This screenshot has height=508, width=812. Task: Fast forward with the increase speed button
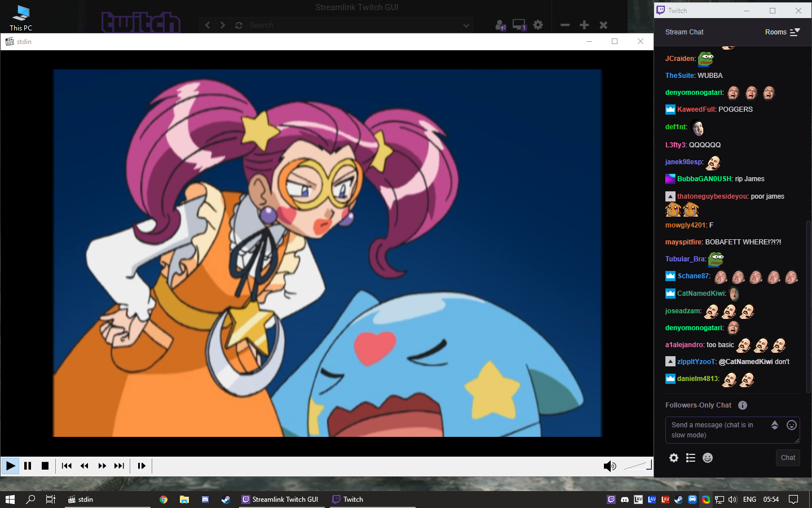tap(102, 466)
